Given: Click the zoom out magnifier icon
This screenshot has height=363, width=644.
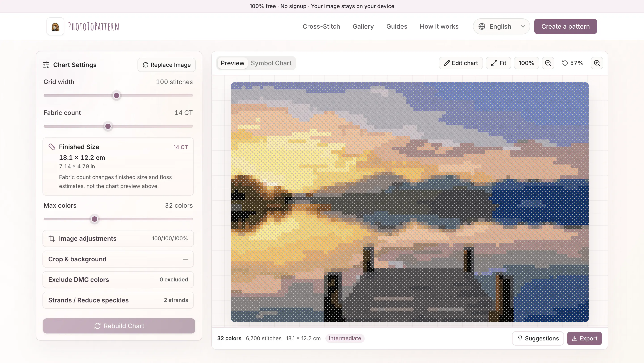Looking at the screenshot, I should 548,63.
